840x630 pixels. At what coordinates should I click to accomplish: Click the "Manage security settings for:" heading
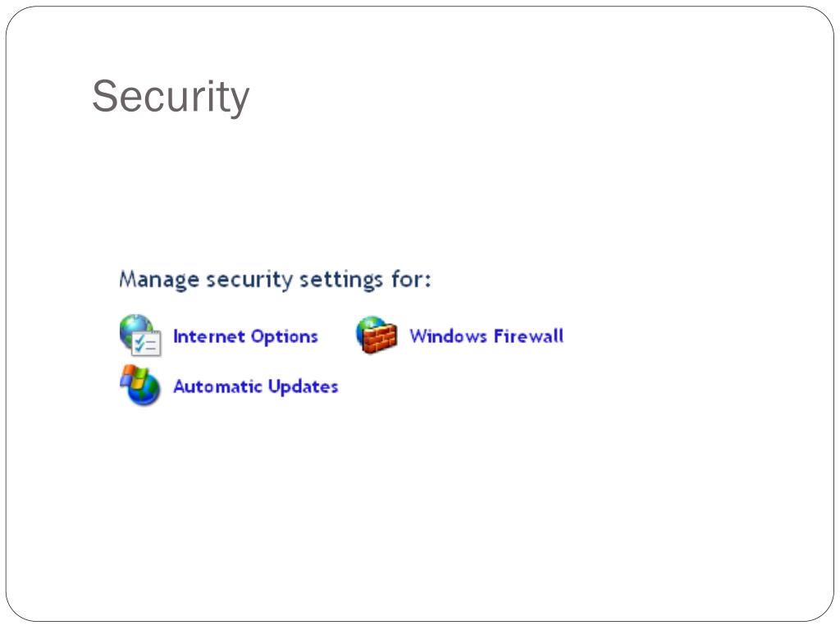coord(275,280)
